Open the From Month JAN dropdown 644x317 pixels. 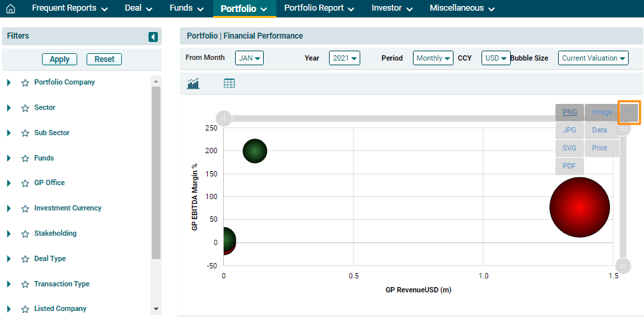coord(249,59)
